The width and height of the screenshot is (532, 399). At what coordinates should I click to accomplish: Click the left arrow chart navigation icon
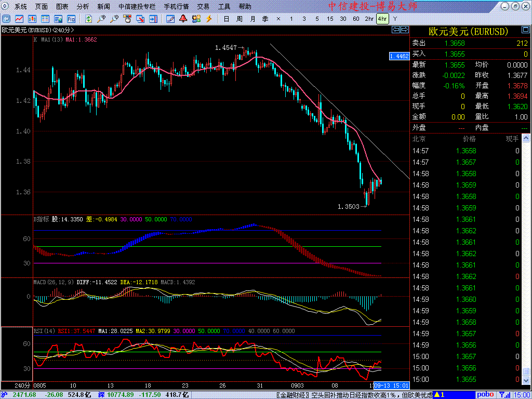coord(396,30)
